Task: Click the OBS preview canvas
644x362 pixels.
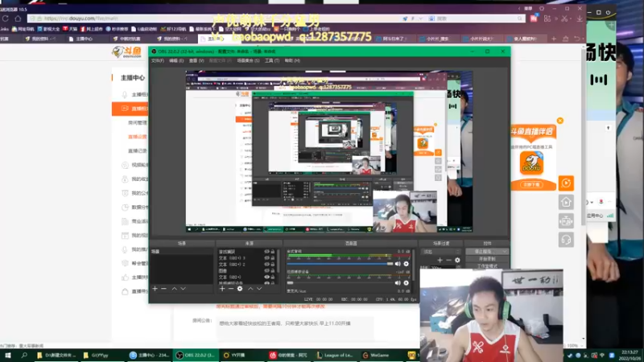Action: click(329, 151)
